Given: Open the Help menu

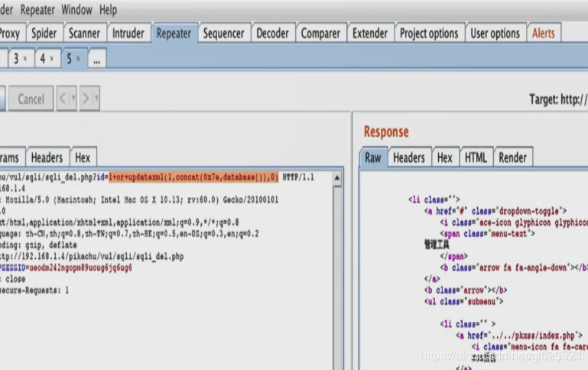Looking at the screenshot, I should pos(108,10).
